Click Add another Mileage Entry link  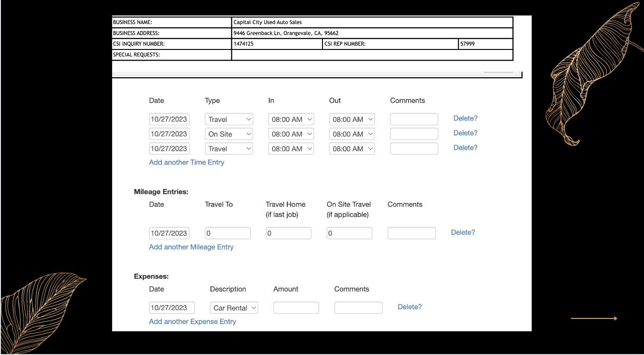coord(191,247)
